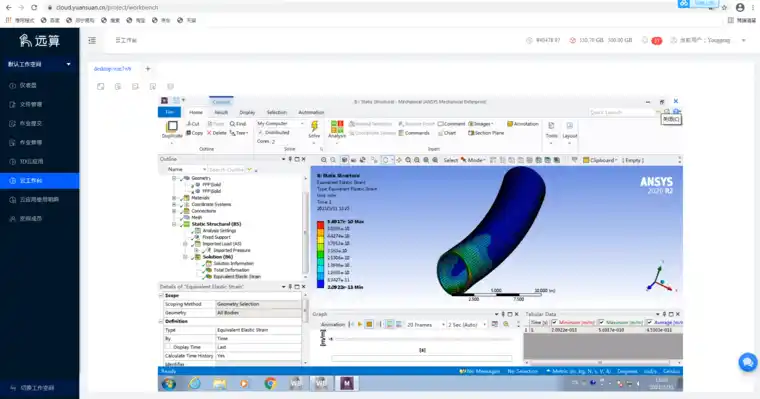760x399 pixels.
Task: Click the Tabular Data horizontal scrollbar
Action: point(600,363)
